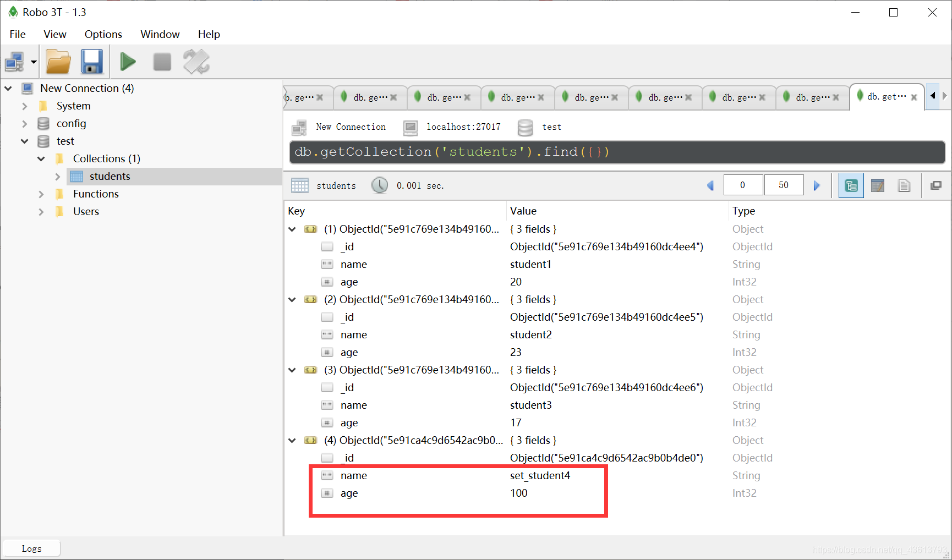Image resolution: width=952 pixels, height=560 pixels.
Task: Select the set_student4 name value
Action: pos(540,475)
